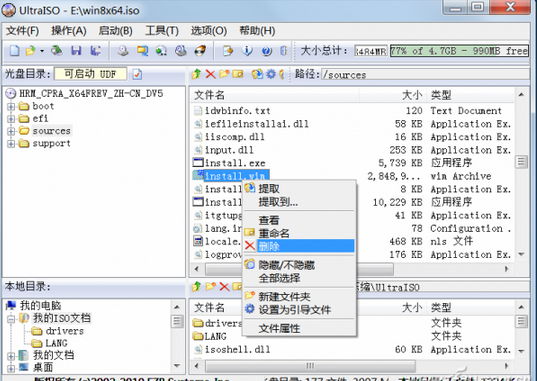Click the New file toolbar icon
This screenshot has width=537, height=381.
coord(14,51)
